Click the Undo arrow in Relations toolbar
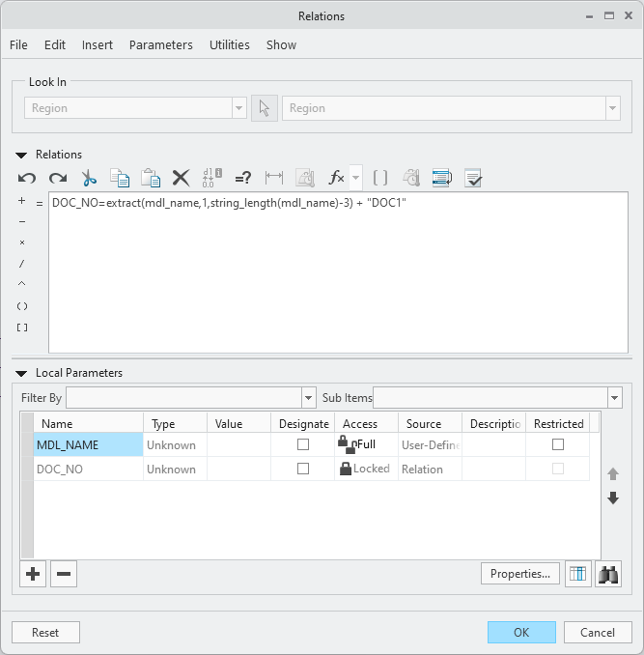 tap(27, 178)
